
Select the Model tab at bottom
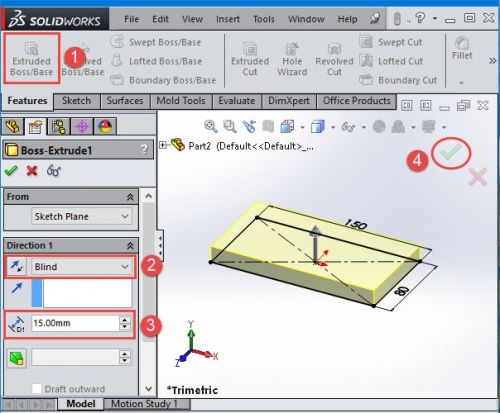(81, 404)
